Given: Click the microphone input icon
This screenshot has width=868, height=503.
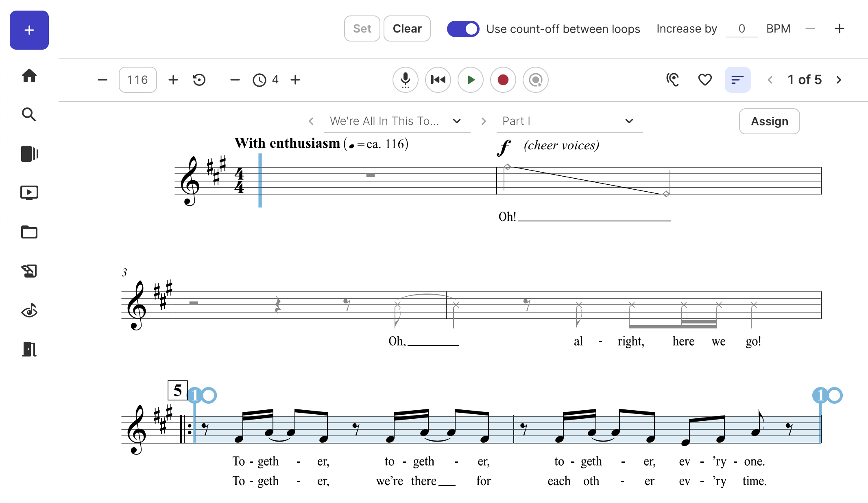Looking at the screenshot, I should click(405, 80).
